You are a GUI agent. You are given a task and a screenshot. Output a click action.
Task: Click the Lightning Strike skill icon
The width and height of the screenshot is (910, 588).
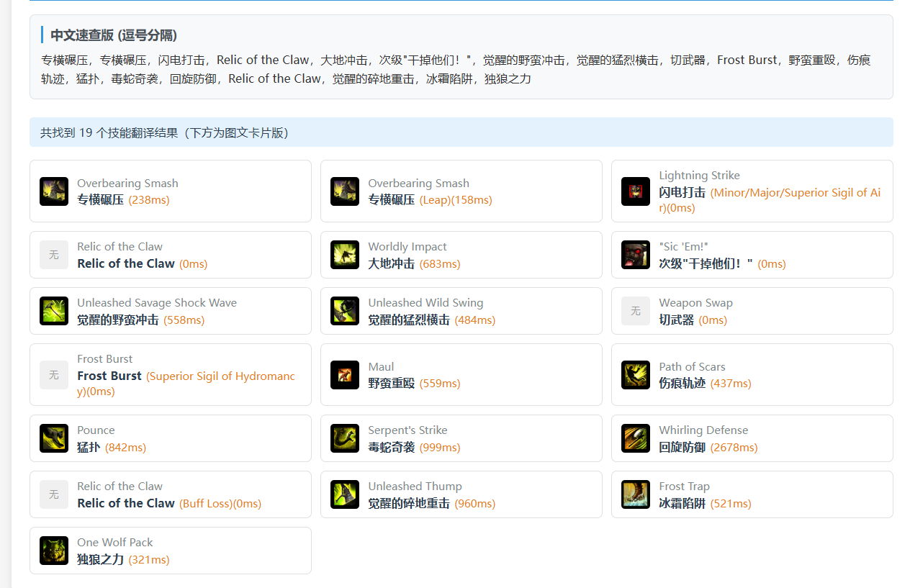tap(635, 191)
